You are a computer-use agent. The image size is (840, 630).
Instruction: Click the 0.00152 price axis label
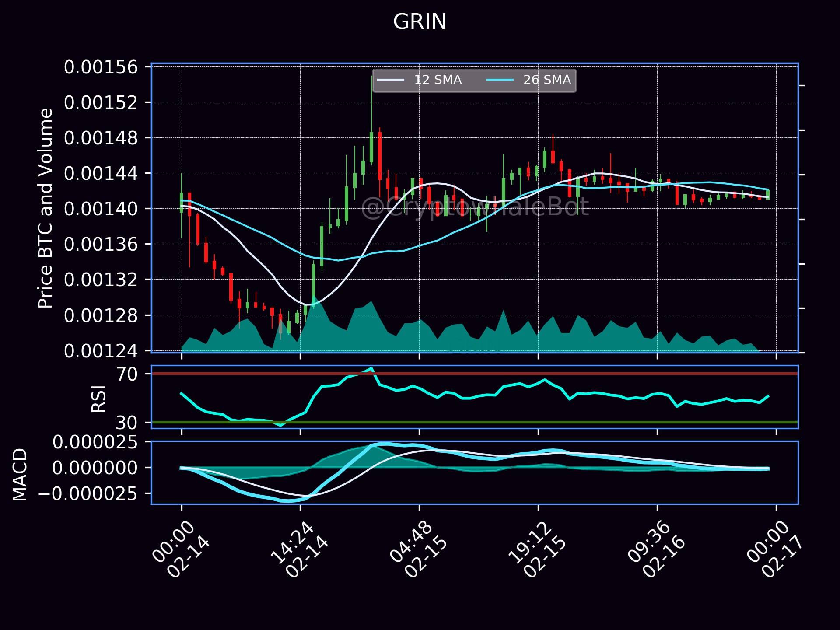tap(101, 103)
